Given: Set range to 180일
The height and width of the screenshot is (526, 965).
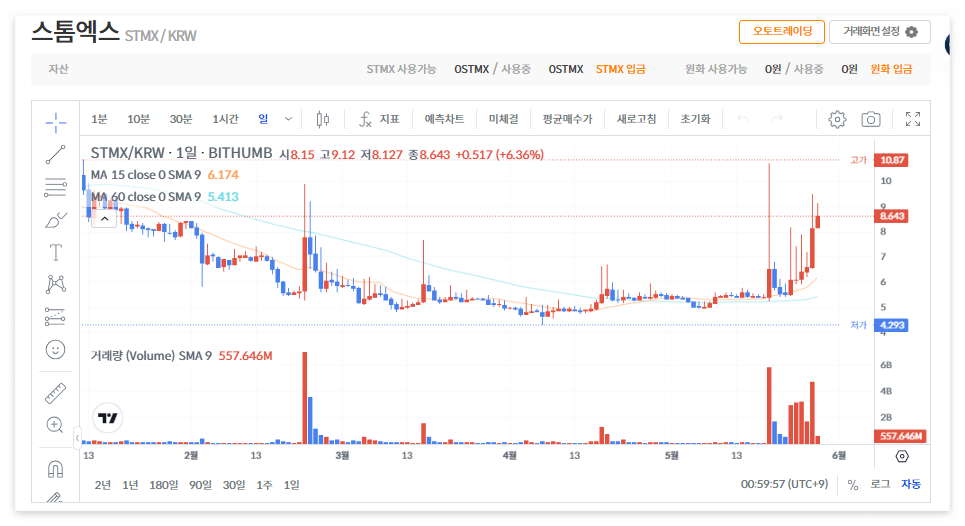Looking at the screenshot, I should click(164, 485).
